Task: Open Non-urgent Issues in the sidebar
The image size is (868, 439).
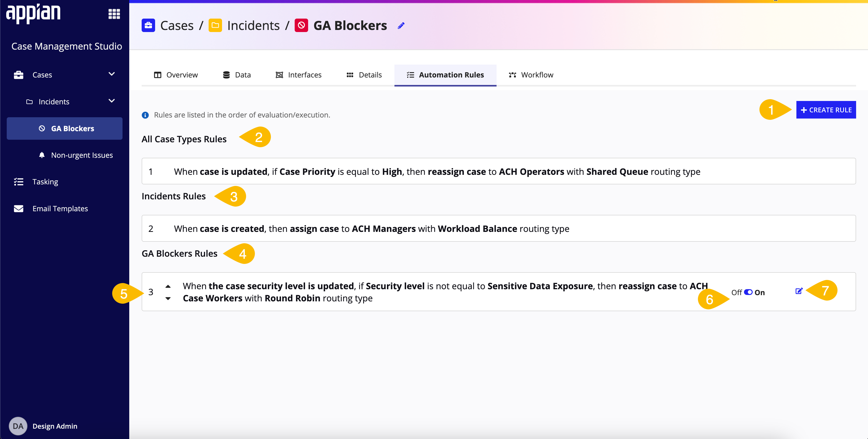Action: click(x=82, y=155)
